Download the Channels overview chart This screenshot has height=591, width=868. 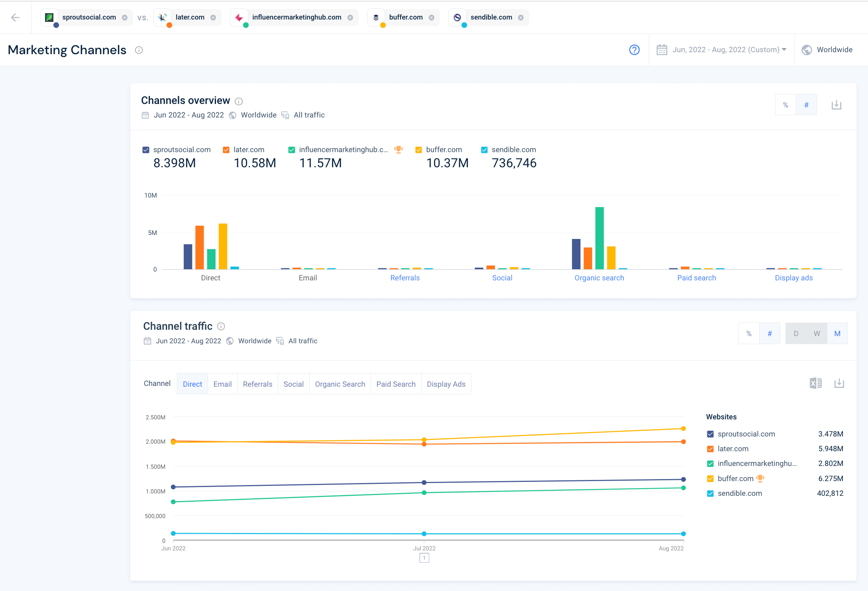coord(837,105)
